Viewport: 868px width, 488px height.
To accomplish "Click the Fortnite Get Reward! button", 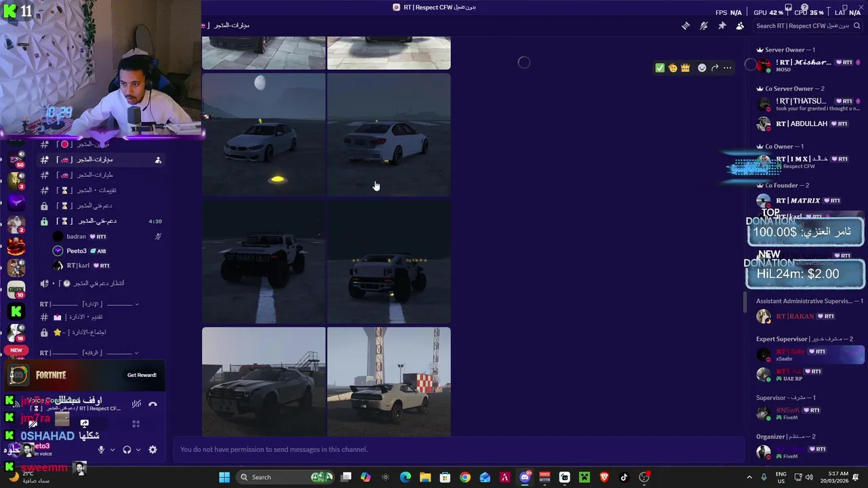I will (142, 375).
